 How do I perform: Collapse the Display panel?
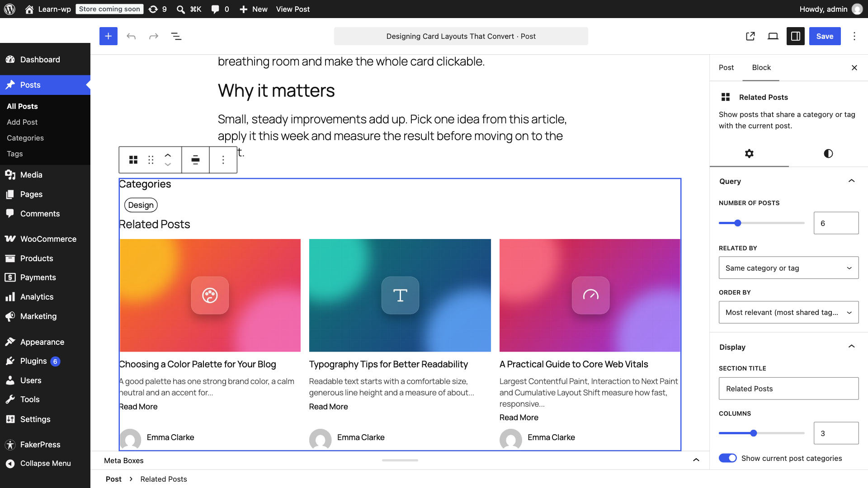click(788, 347)
